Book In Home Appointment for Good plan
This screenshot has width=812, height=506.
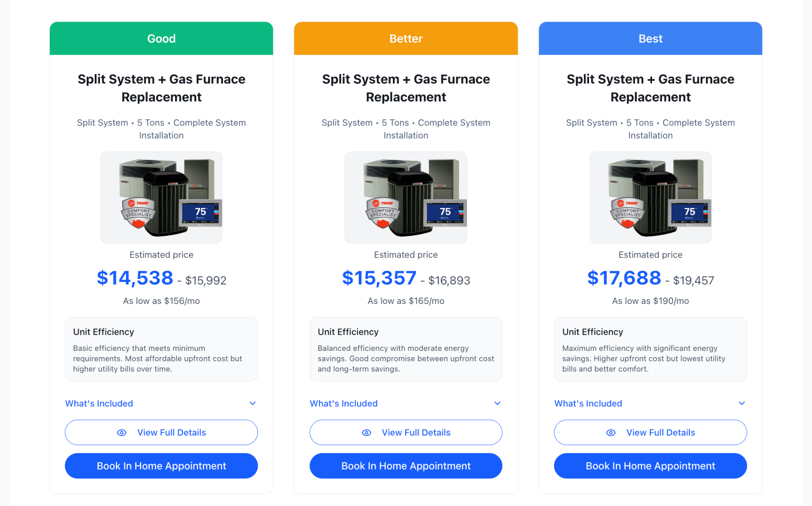click(161, 466)
